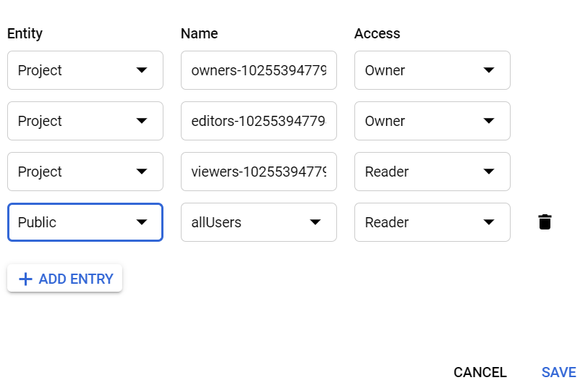The image size is (588, 388).
Task: Click the arrow in the allUsers Reader dropdown
Action: click(489, 222)
